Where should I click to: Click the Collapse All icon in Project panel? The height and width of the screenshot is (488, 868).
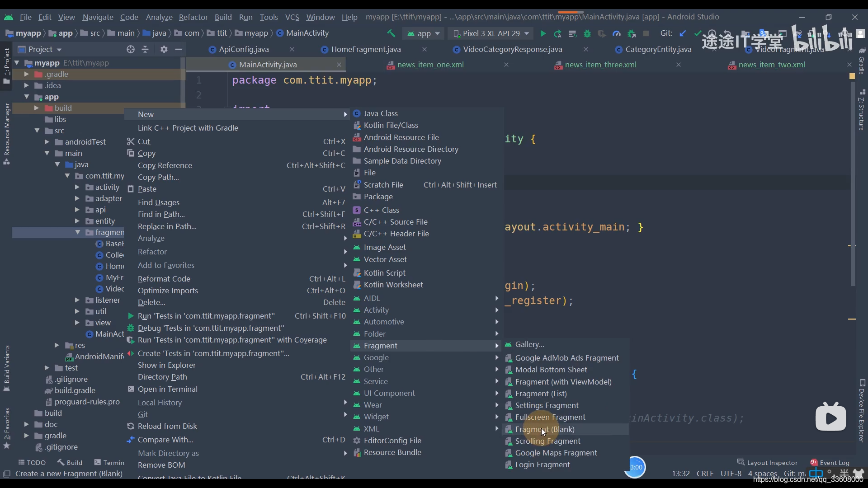145,49
